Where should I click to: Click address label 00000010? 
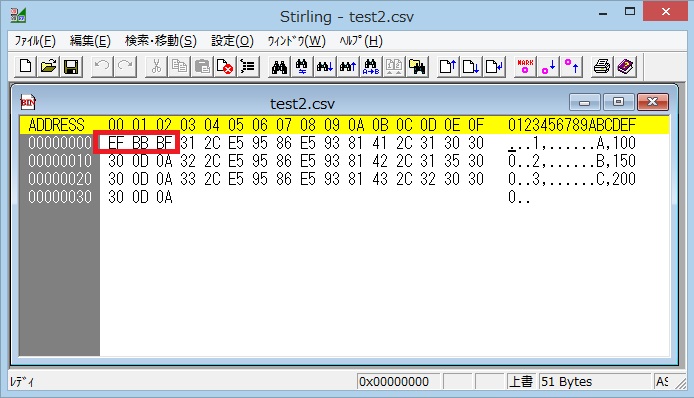point(60,161)
